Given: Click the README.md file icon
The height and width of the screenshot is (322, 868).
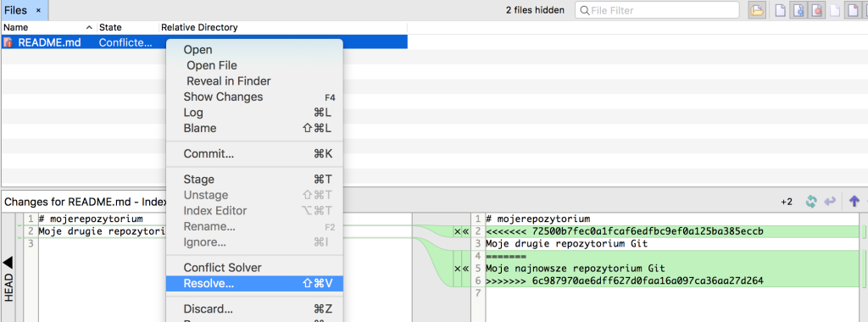Looking at the screenshot, I should tap(8, 42).
